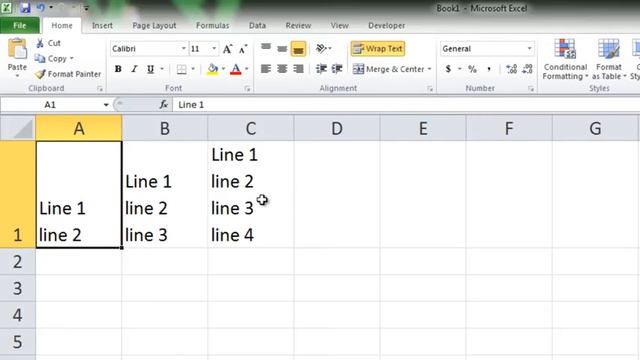Set Middle Align vertical alignment
This screenshot has width=640, height=360.
(x=282, y=49)
